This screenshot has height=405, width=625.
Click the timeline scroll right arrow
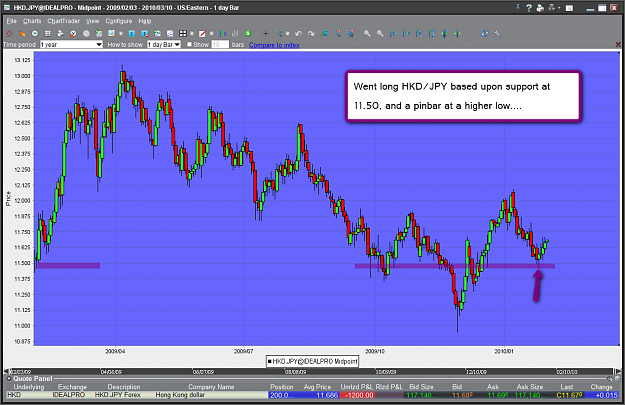[618, 372]
